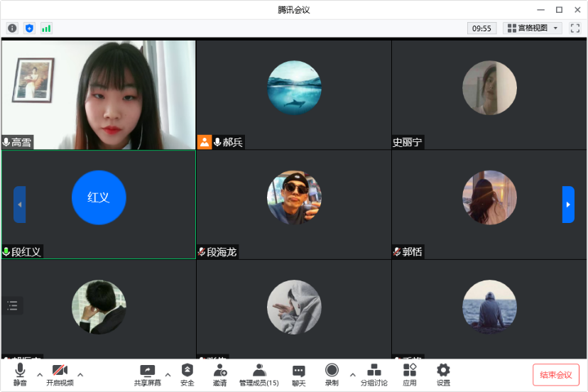The height and width of the screenshot is (392, 588).
Task: Open the 宫格视图 layout dropdown
Action: click(532, 28)
